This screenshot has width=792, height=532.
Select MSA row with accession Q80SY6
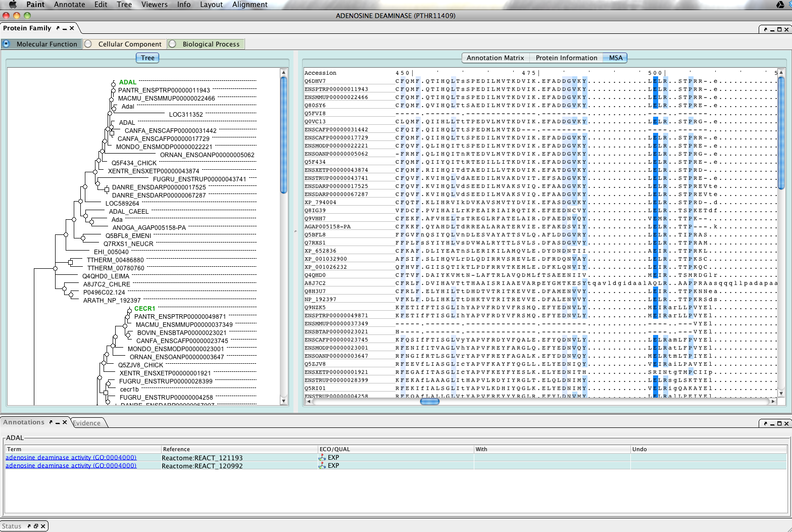540,105
